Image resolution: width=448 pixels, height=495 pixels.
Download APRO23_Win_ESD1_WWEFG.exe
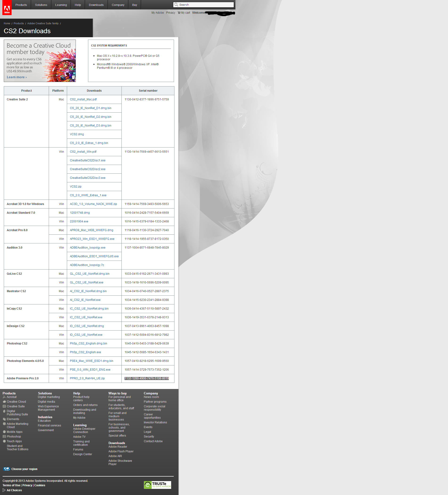point(92,239)
